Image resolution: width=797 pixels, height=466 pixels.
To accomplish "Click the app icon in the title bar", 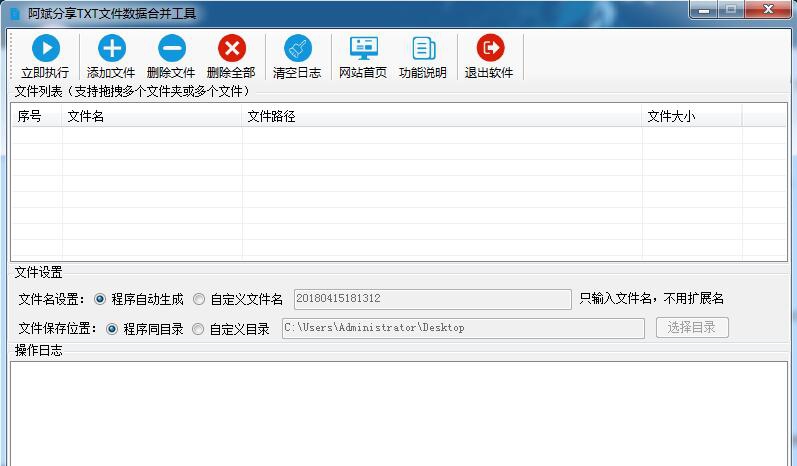I will 15,13.
